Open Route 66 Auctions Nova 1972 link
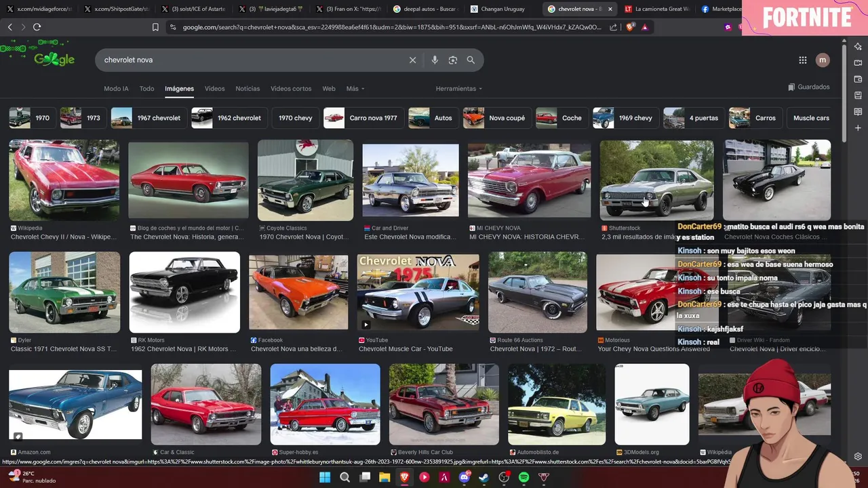This screenshot has height=488, width=868. click(x=536, y=349)
